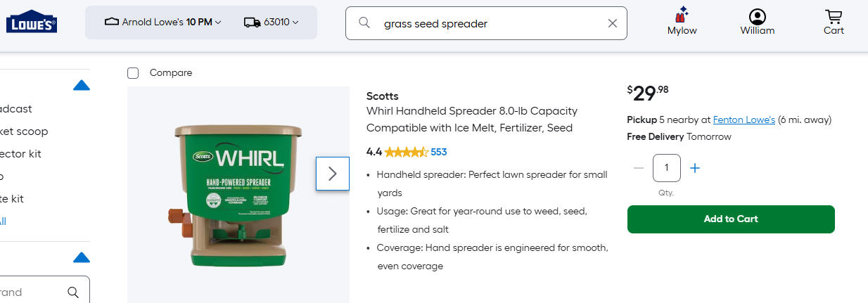Collapse the brand filter section
868x303 pixels.
click(x=82, y=257)
